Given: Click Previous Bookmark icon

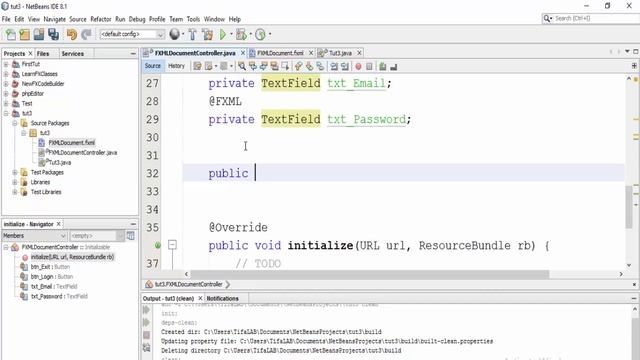Looking at the screenshot, I should click(x=299, y=66).
